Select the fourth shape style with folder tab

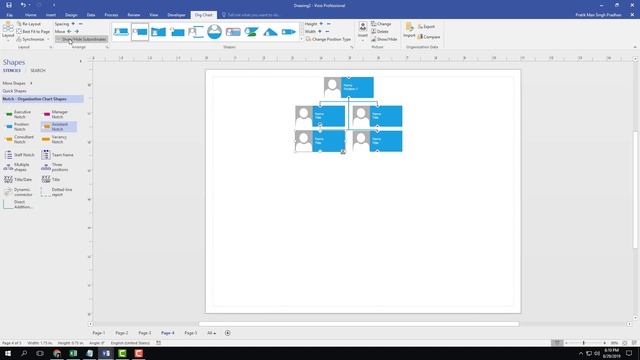(x=177, y=32)
